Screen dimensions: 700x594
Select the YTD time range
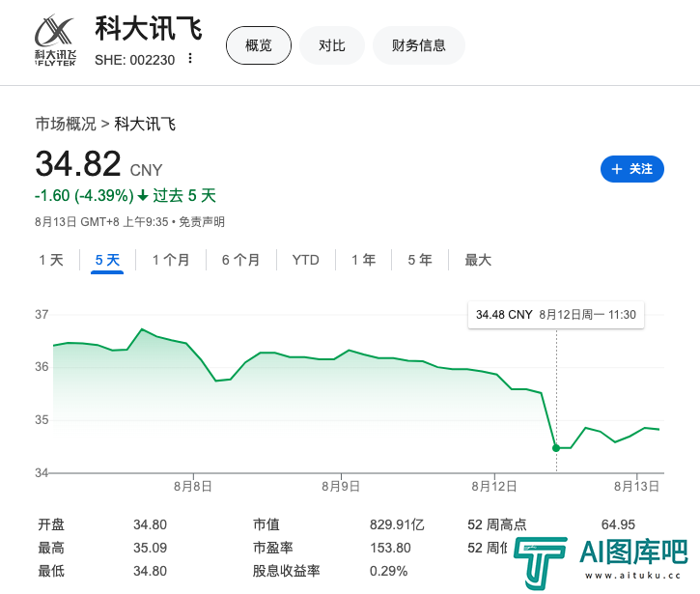pyautogui.click(x=306, y=260)
